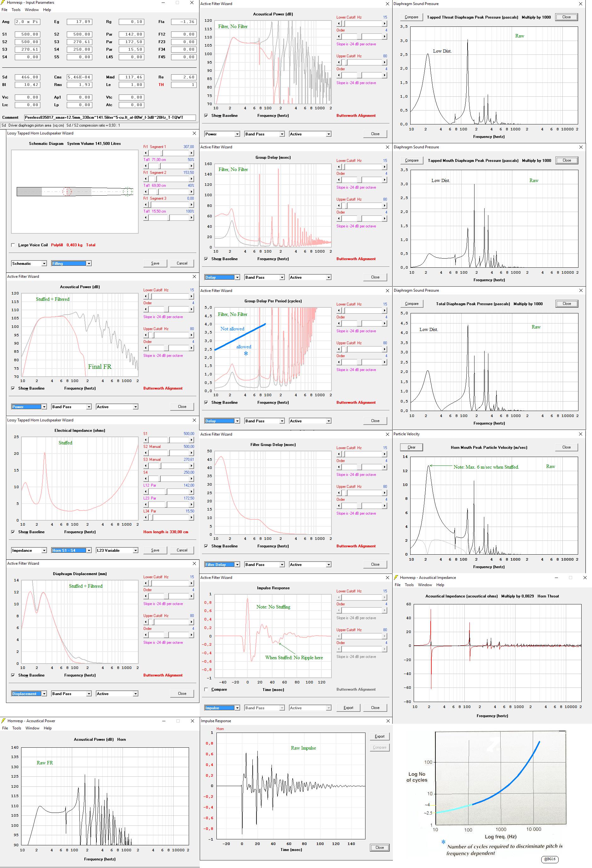Click left arrow of L12 Par slider
The width and height of the screenshot is (592, 868).
146,492
